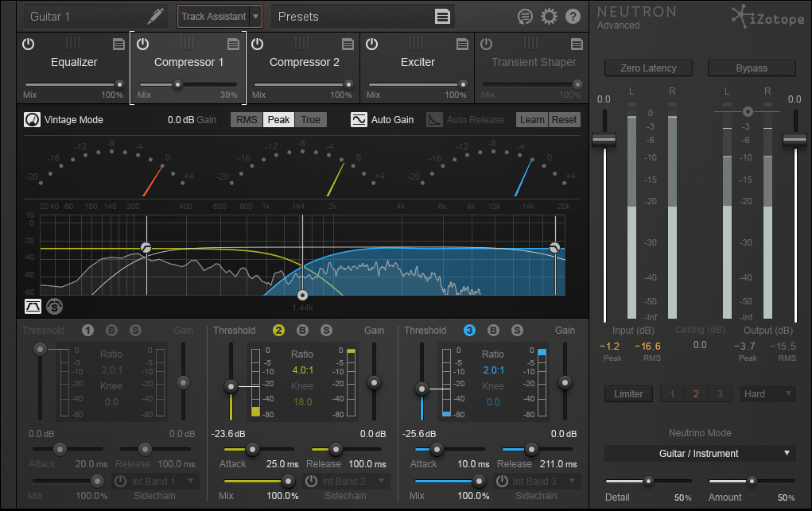Grab the Exciter module reorder handle
Image resolution: width=812 pixels, height=511 pixels.
coord(417,43)
